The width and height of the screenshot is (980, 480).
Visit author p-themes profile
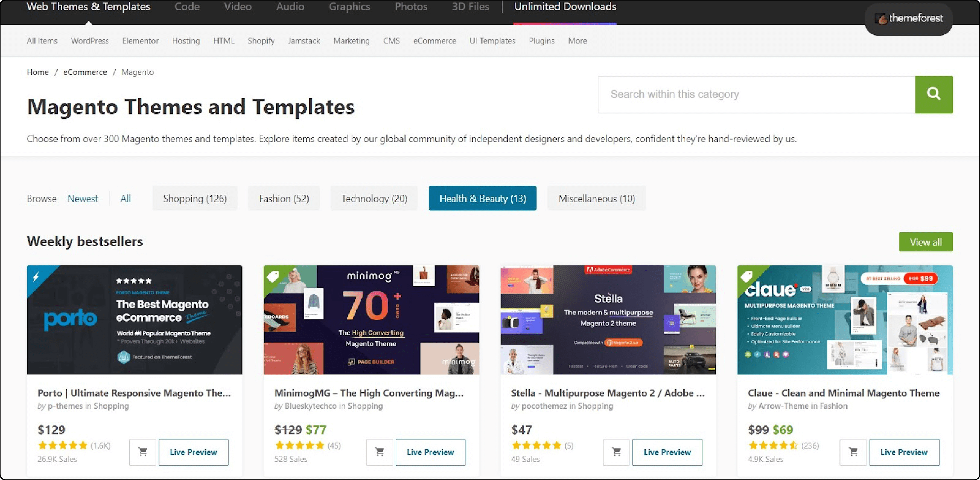[x=65, y=406]
